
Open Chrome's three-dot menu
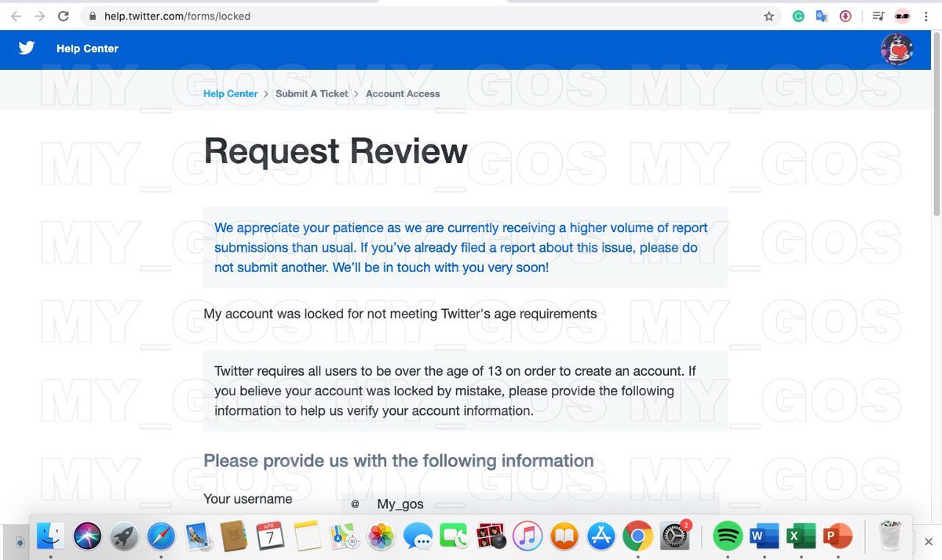pyautogui.click(x=926, y=16)
